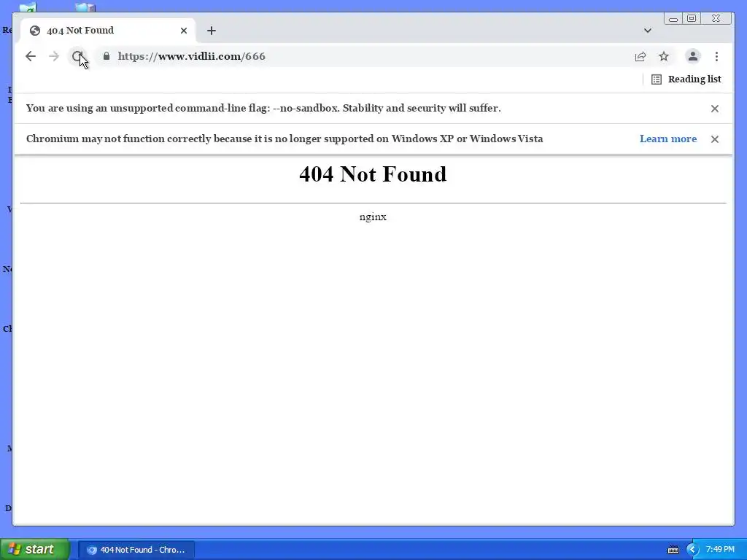747x560 pixels.
Task: Click the forward navigation arrow
Action: [x=54, y=56]
